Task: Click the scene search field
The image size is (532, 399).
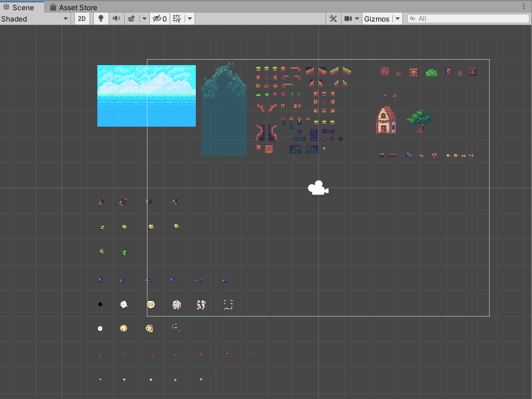Action: click(x=468, y=19)
